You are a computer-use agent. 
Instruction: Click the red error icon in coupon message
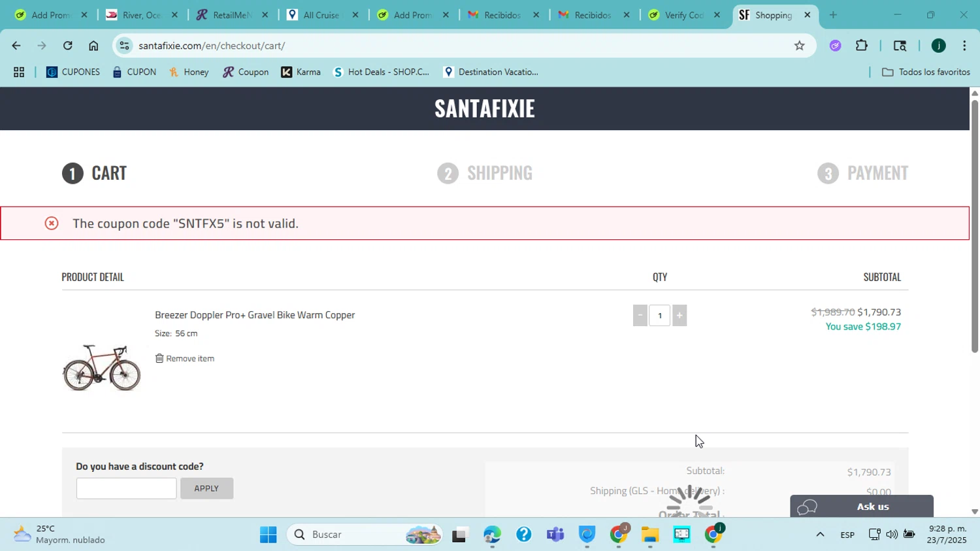click(x=52, y=224)
